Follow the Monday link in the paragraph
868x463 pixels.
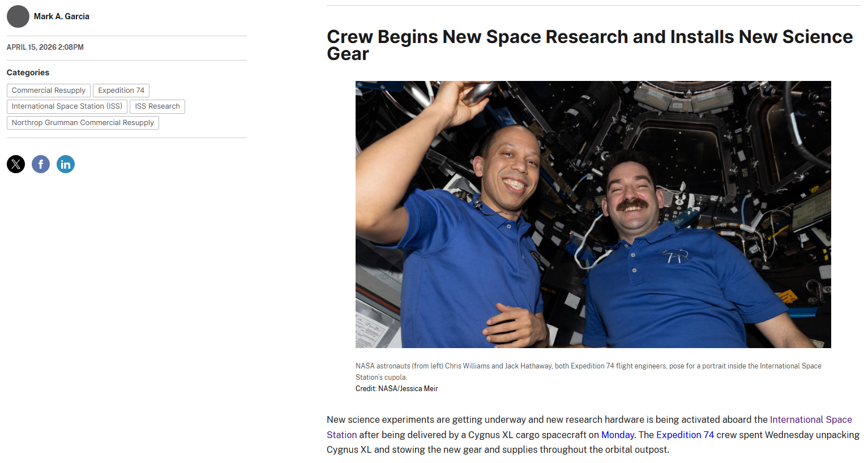617,435
